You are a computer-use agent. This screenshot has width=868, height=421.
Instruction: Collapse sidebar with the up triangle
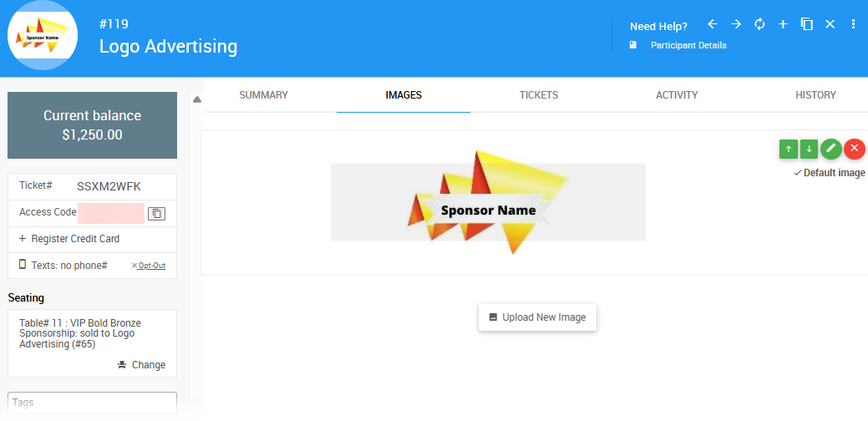pos(196,99)
